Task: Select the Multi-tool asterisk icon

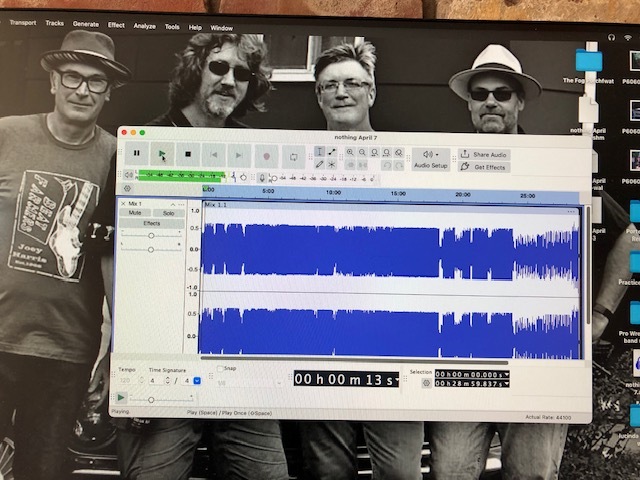Action: (x=332, y=164)
